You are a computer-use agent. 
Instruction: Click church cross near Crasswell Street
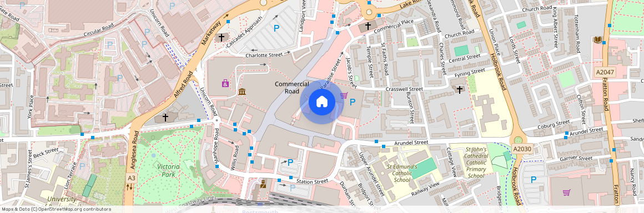[x=459, y=89]
